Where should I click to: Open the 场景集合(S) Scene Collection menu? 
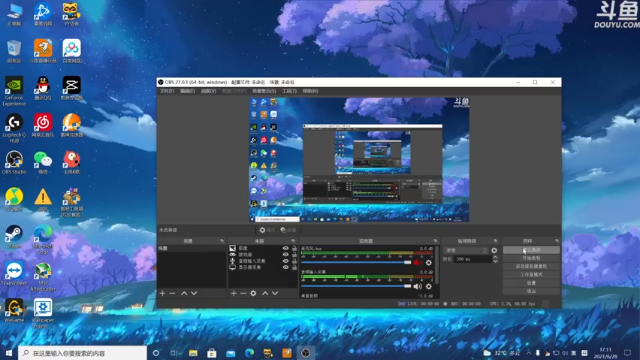click(264, 91)
